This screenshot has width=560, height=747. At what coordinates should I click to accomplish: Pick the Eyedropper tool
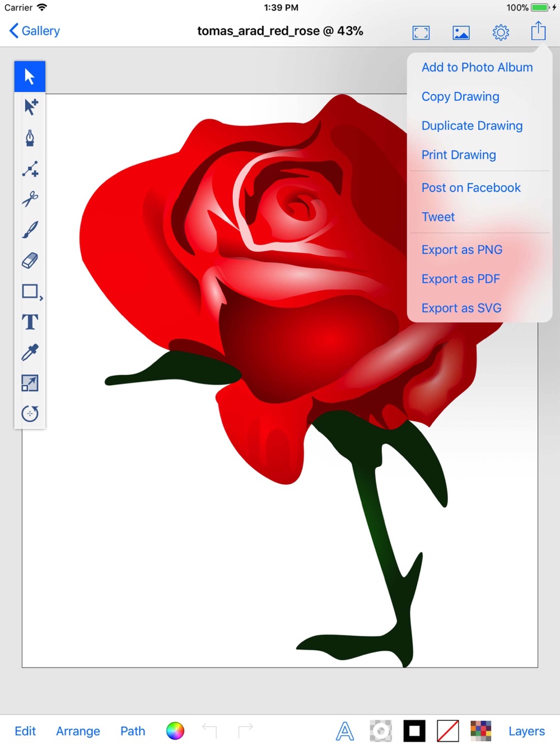(30, 352)
